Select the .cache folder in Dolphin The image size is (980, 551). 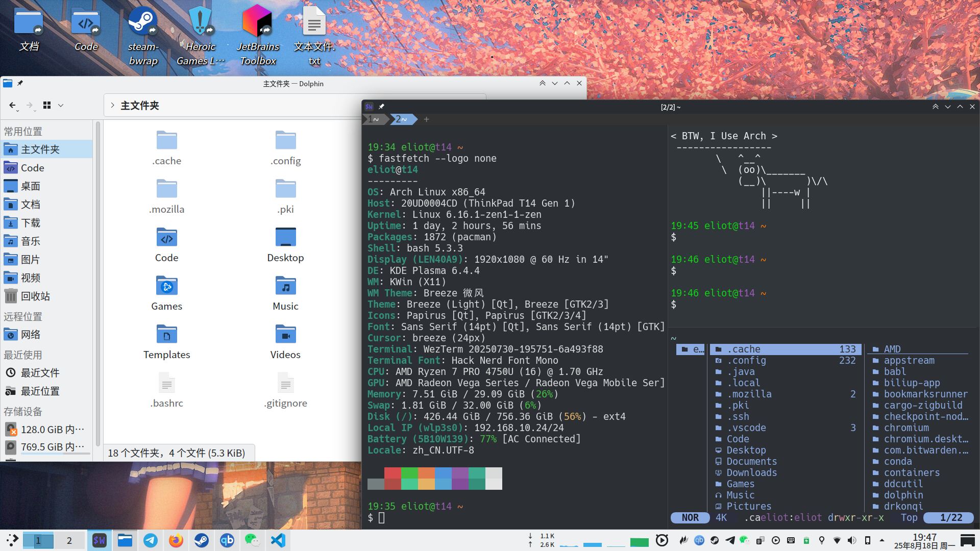tap(166, 148)
